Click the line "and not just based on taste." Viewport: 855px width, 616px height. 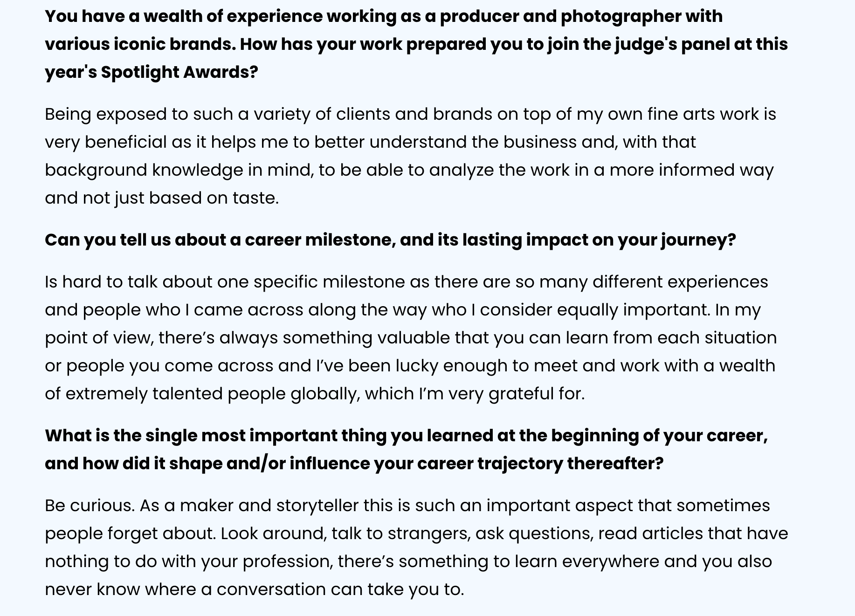coord(161,198)
